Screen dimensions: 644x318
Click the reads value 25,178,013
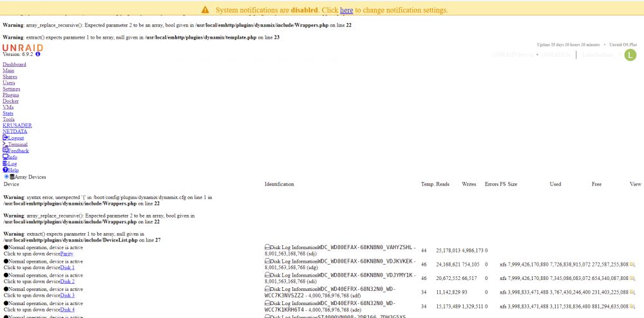(448, 250)
